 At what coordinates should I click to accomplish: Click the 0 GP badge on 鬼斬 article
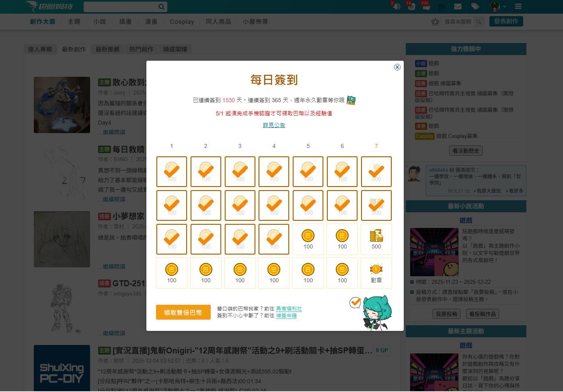[382, 351]
